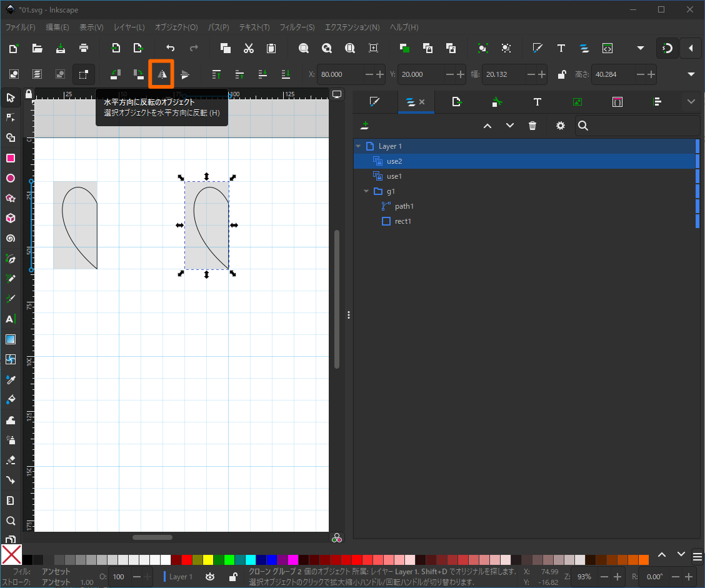Pick the yellow palette swatch
The width and height of the screenshot is (705, 588).
(x=207, y=560)
